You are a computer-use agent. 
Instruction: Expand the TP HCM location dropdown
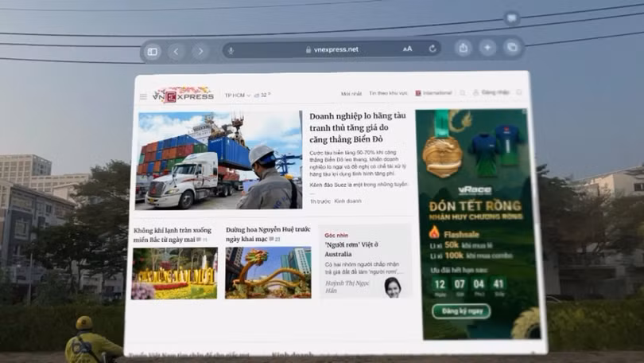(236, 95)
